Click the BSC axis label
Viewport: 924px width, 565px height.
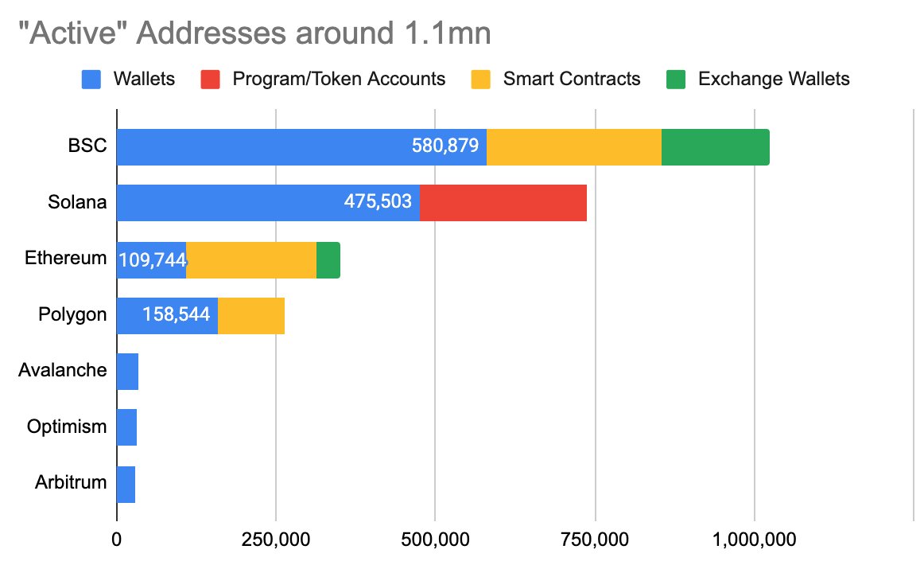click(x=87, y=145)
